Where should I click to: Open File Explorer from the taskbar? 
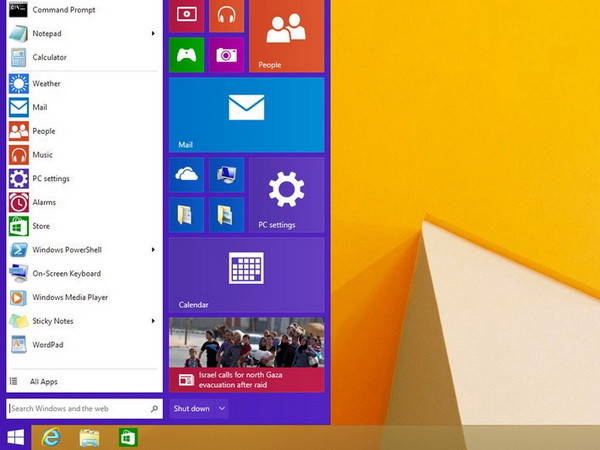coord(89,437)
